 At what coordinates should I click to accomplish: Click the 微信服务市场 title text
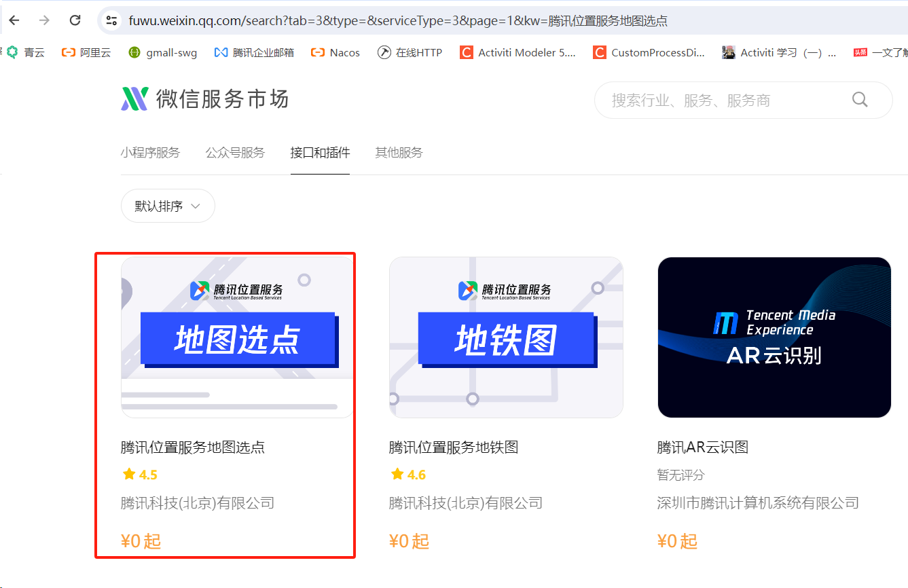tap(223, 99)
